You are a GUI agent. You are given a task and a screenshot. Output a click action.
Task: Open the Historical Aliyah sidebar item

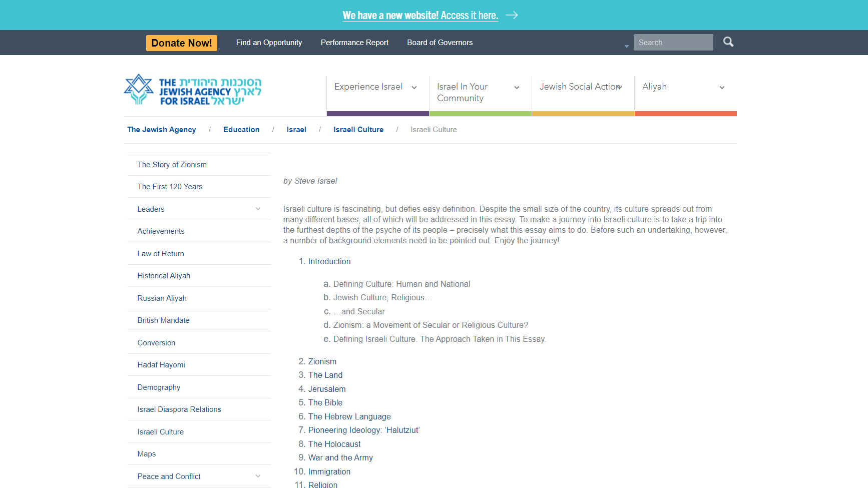164,276
